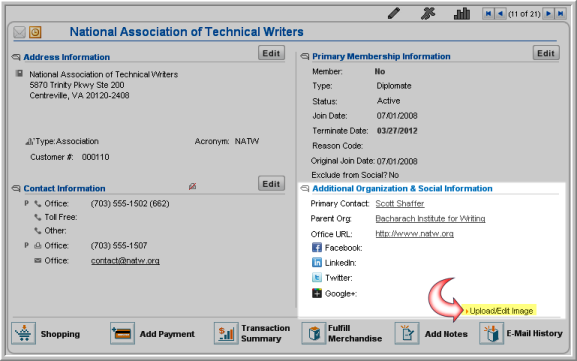Open Bacharach Institute for Writing link

click(430, 219)
